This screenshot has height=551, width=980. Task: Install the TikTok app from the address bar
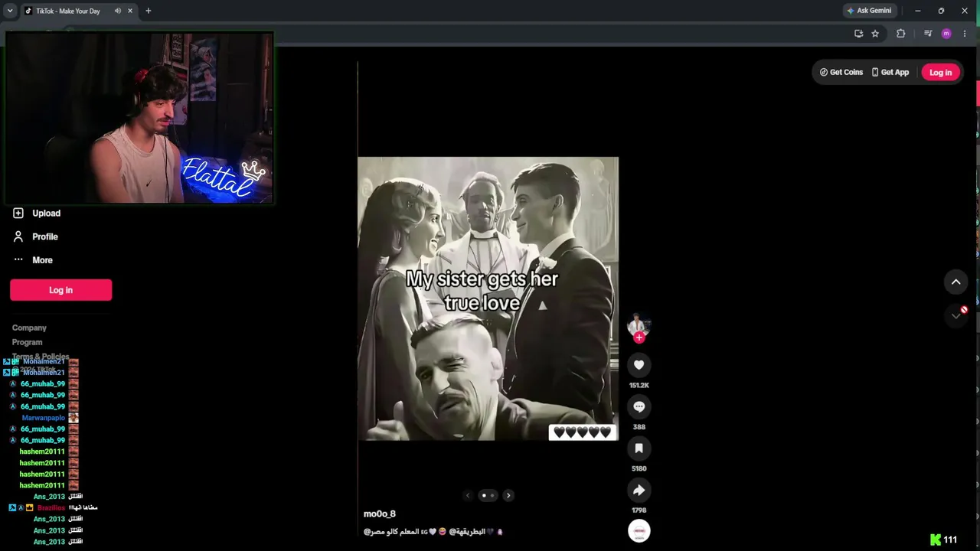click(x=858, y=34)
